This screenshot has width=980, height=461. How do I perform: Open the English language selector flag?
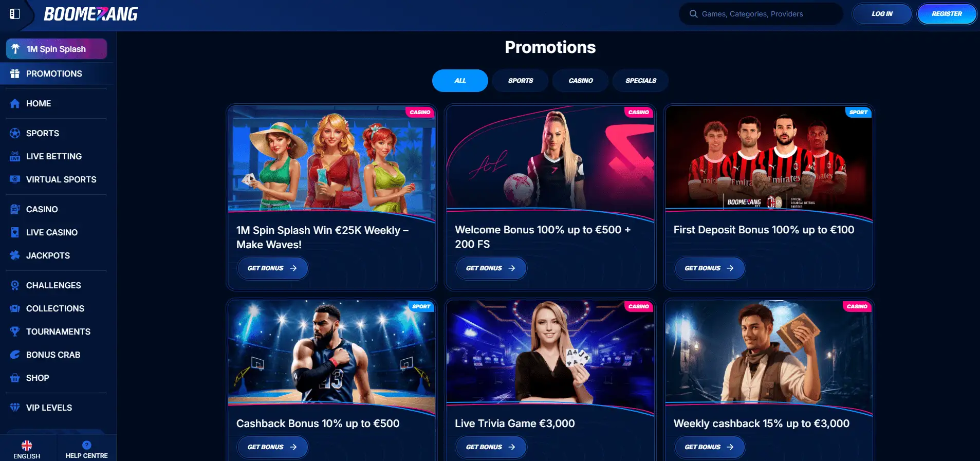[27, 445]
